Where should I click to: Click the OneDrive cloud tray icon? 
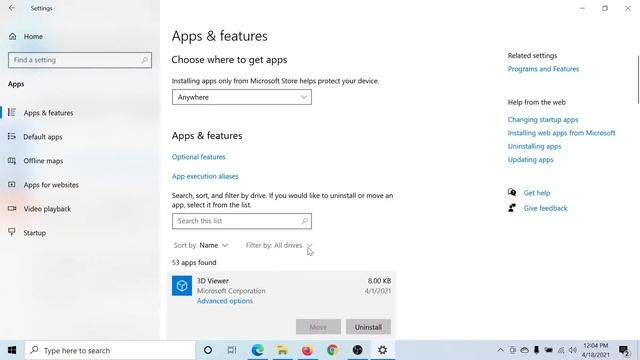[524, 350]
